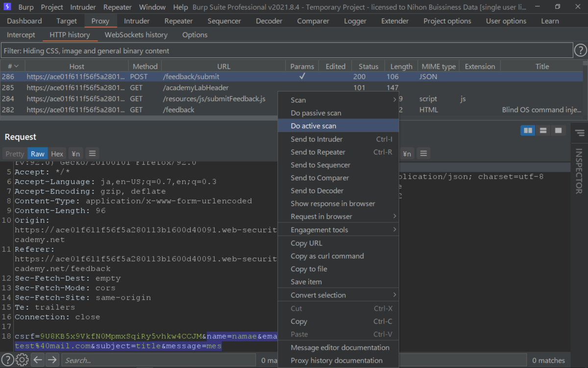Expand Engagement tools submenu
This screenshot has width=588, height=368.
click(338, 230)
